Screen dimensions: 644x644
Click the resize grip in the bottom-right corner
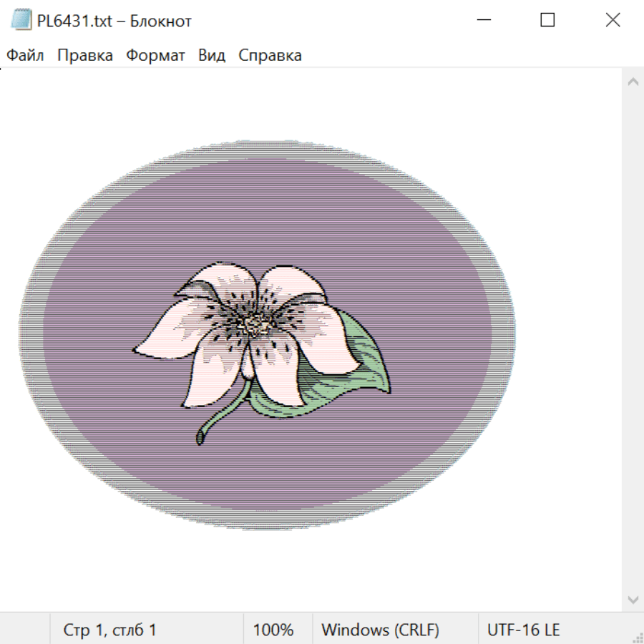637,637
